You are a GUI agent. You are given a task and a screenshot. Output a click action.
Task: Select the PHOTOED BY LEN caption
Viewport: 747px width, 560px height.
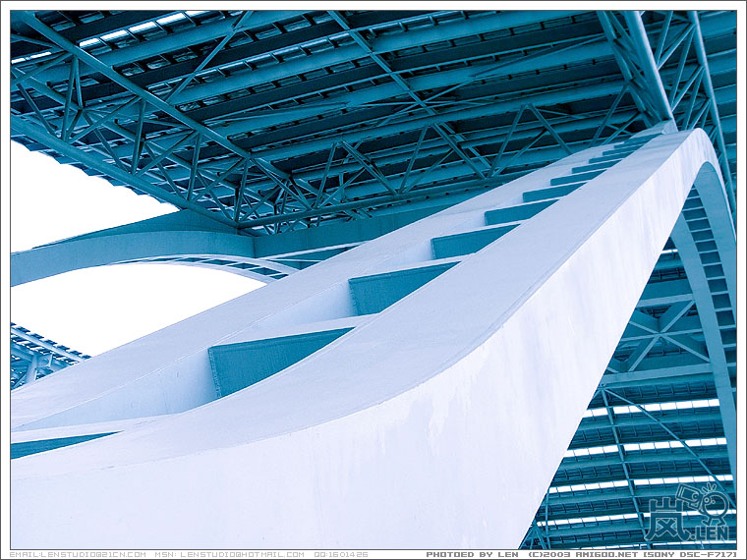click(470, 554)
